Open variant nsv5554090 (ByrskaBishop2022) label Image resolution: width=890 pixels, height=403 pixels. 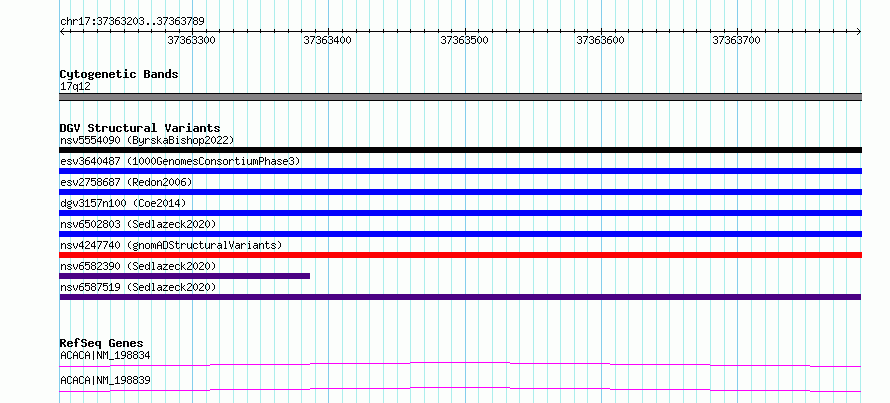tap(147, 140)
